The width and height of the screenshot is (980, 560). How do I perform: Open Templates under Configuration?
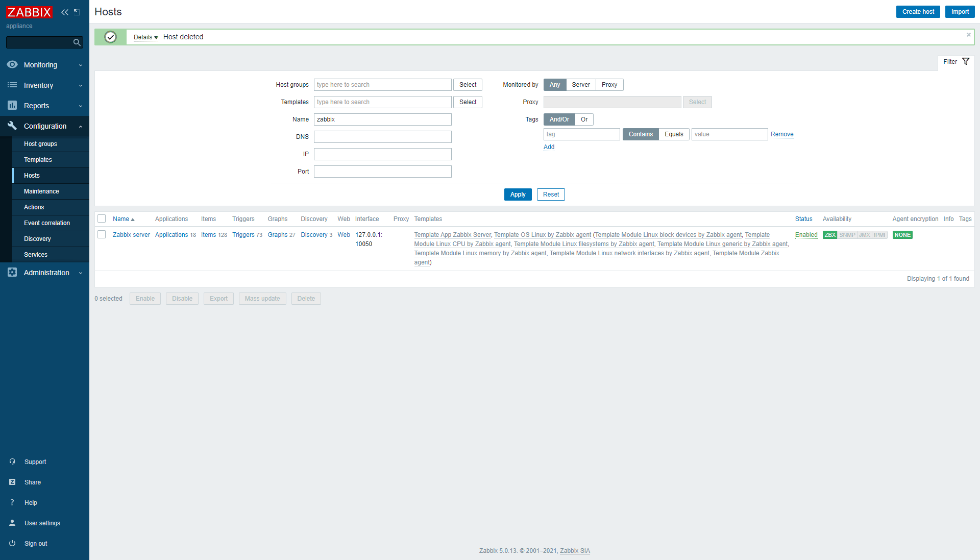point(38,160)
